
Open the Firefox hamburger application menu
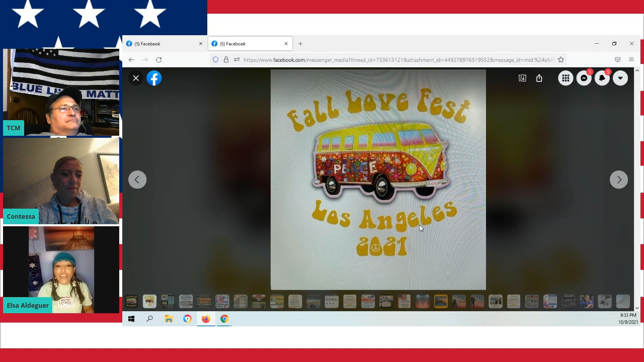(631, 60)
